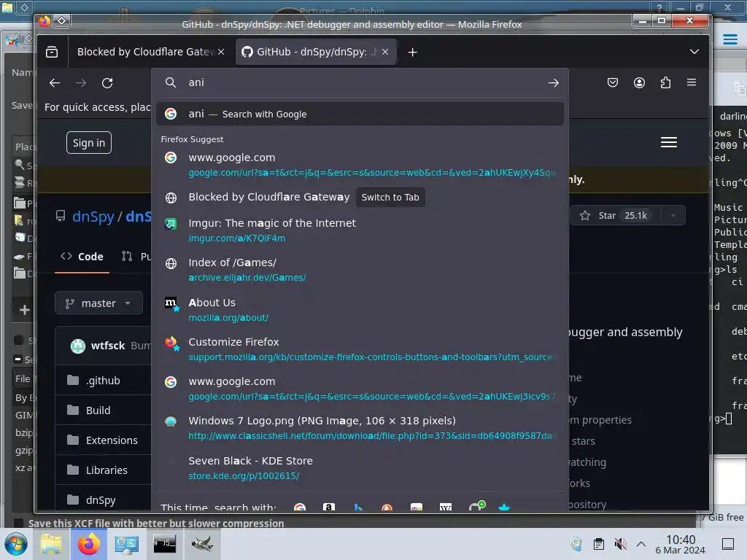This screenshot has width=747, height=560.
Task: Close the GitHub dnSpy tab
Action: [385, 52]
